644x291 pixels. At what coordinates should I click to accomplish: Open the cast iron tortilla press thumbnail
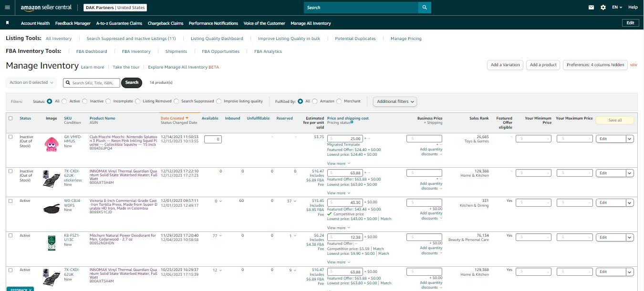pos(51,208)
